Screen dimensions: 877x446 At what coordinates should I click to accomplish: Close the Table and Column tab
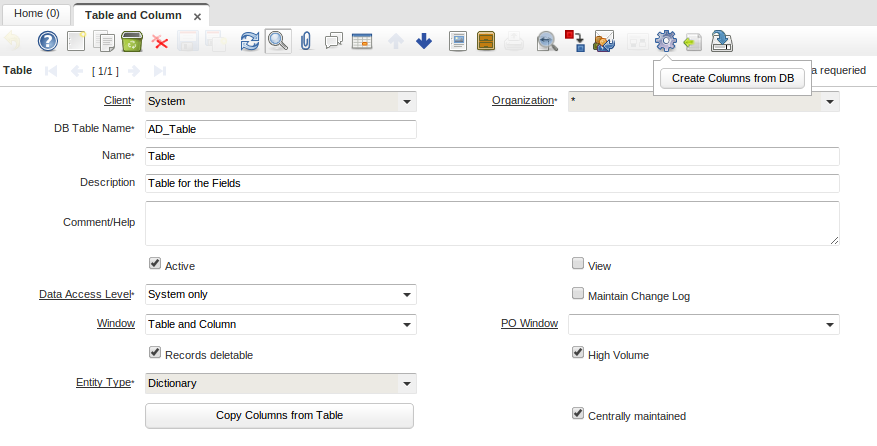click(x=197, y=17)
